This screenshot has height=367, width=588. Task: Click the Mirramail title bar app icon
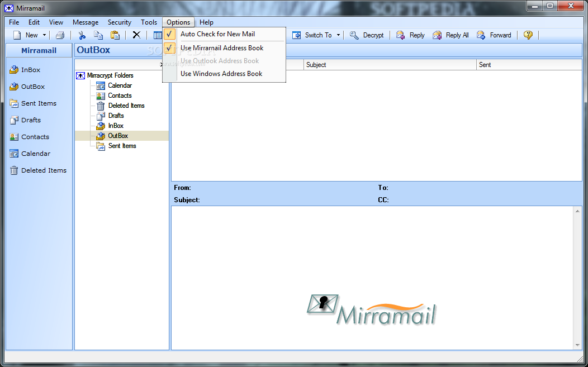coord(8,8)
